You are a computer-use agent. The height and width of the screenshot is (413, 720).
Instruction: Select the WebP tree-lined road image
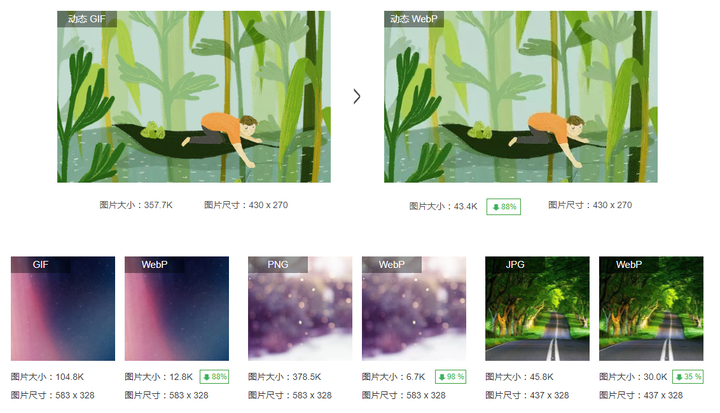[651, 308]
